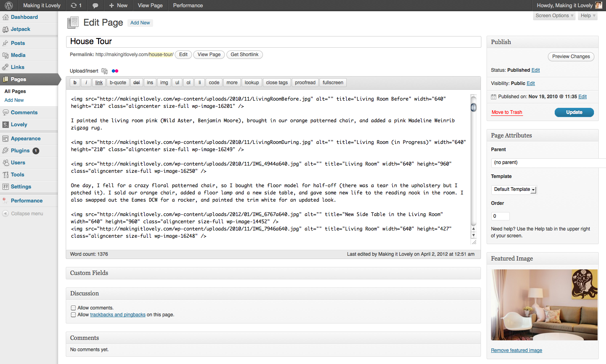This screenshot has width=606, height=364.
Task: Click the featured image thumbnail
Action: click(x=544, y=305)
